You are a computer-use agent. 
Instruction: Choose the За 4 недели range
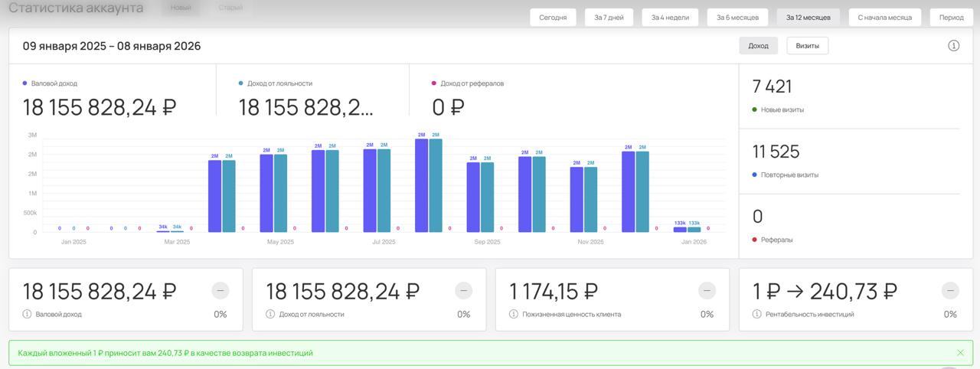click(670, 18)
